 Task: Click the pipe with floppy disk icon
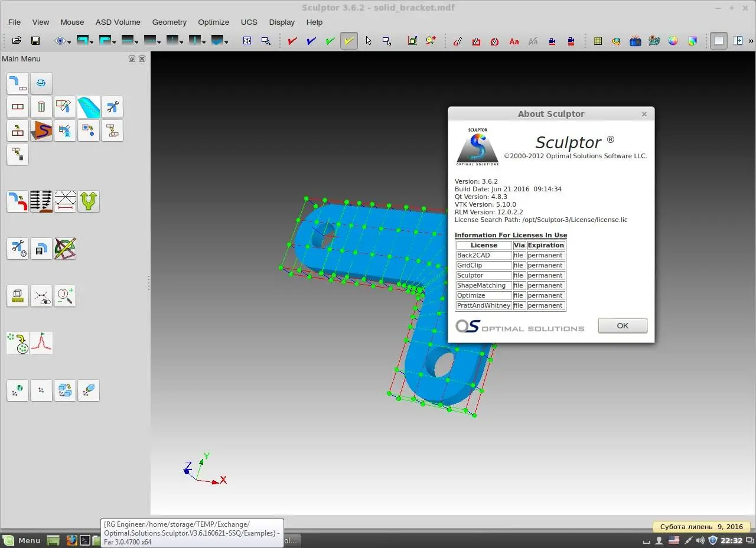tap(41, 249)
